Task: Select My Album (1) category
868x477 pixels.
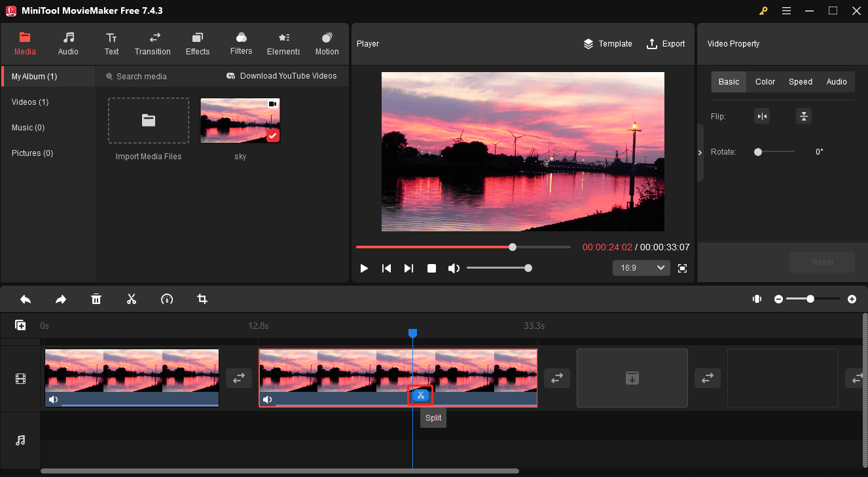Action: [48, 77]
